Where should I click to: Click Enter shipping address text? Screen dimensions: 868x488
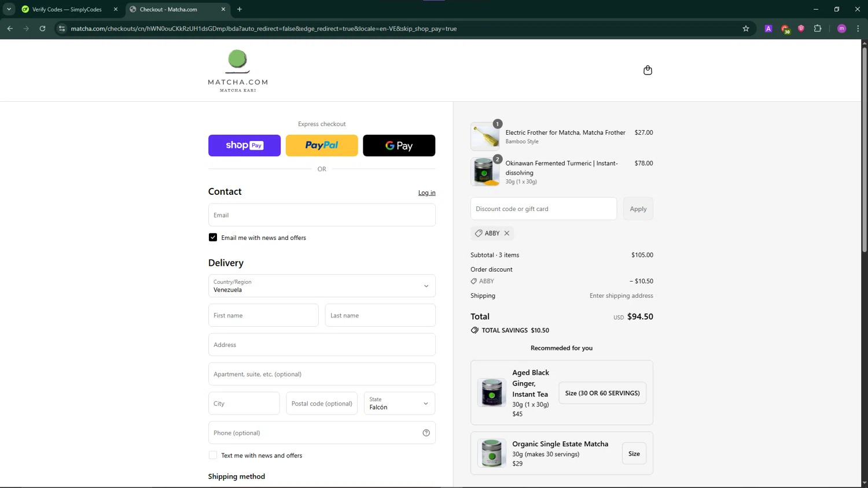pyautogui.click(x=621, y=295)
